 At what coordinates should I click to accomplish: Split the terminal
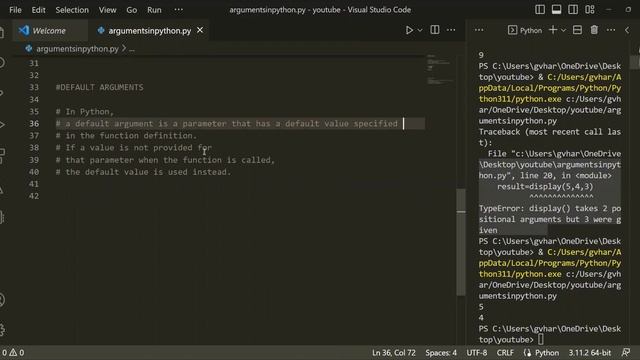click(x=577, y=30)
